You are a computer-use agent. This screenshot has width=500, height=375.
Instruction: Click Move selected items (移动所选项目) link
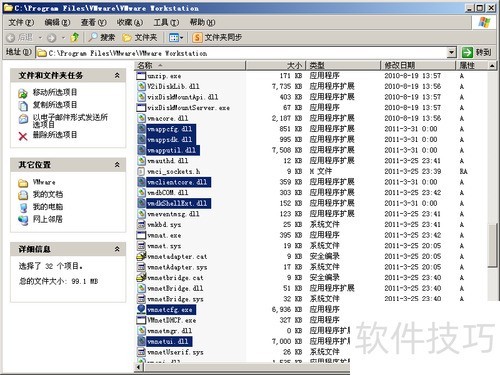(x=55, y=92)
